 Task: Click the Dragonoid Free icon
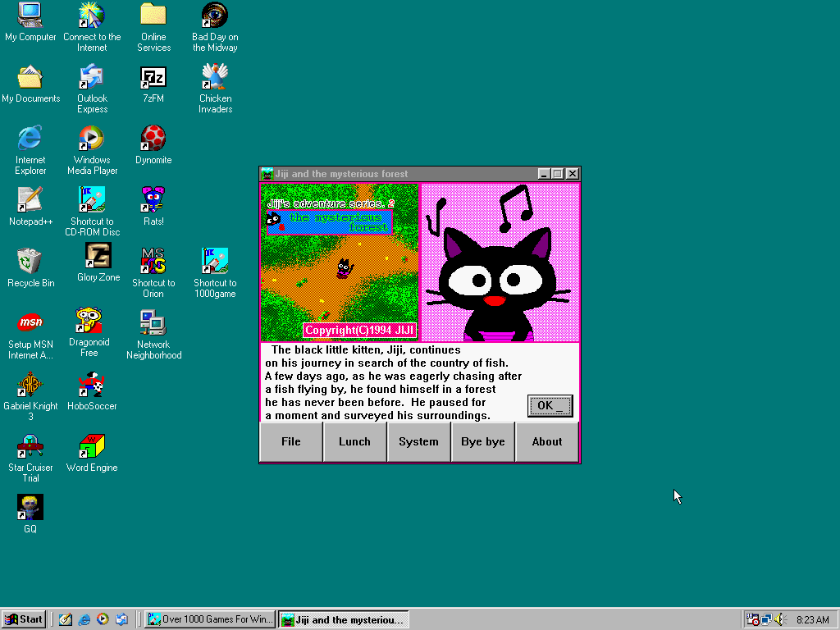(89, 322)
